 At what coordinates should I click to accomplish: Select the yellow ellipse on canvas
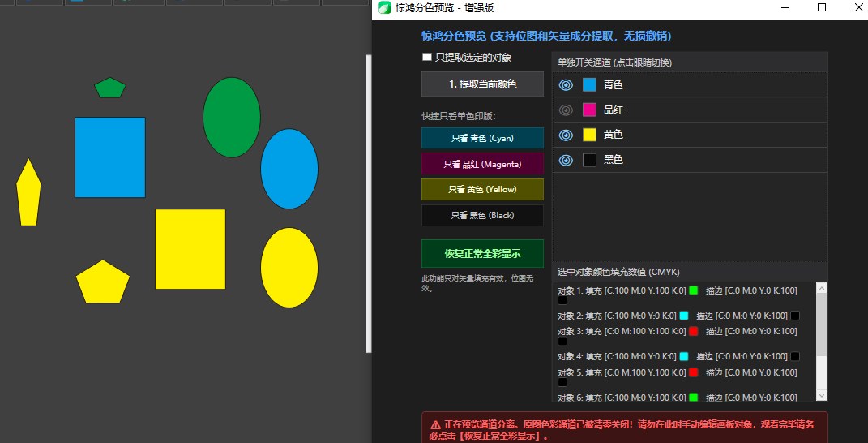[x=289, y=268]
